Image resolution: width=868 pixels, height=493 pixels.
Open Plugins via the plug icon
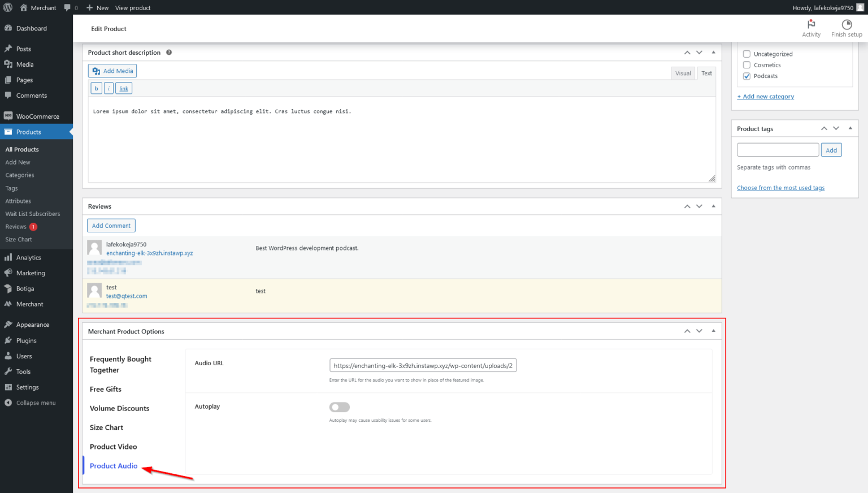click(x=8, y=340)
